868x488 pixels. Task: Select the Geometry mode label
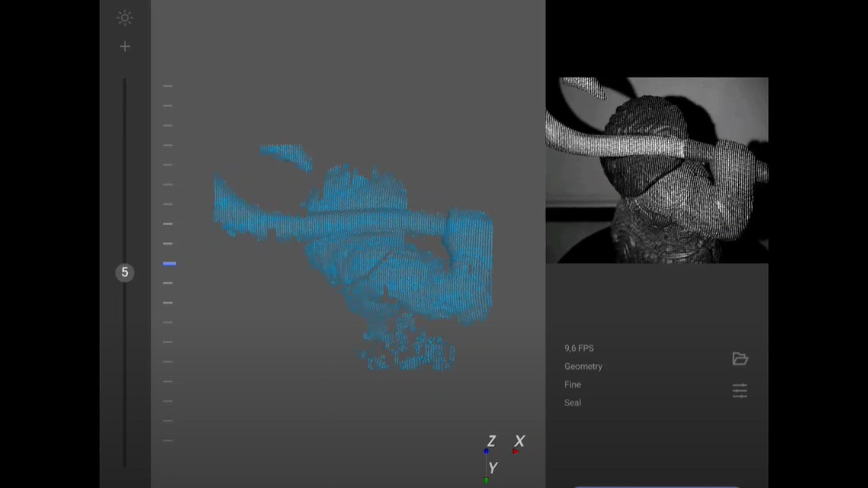[x=583, y=366]
